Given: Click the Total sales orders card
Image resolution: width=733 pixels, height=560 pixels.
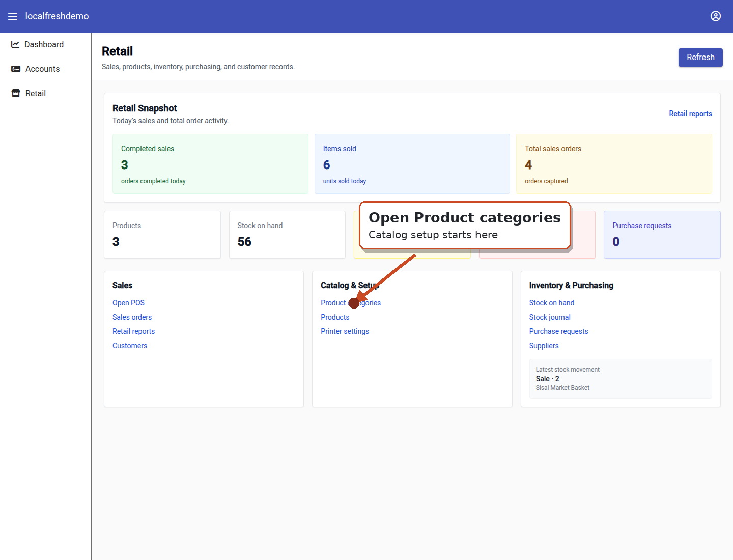Looking at the screenshot, I should click(614, 164).
